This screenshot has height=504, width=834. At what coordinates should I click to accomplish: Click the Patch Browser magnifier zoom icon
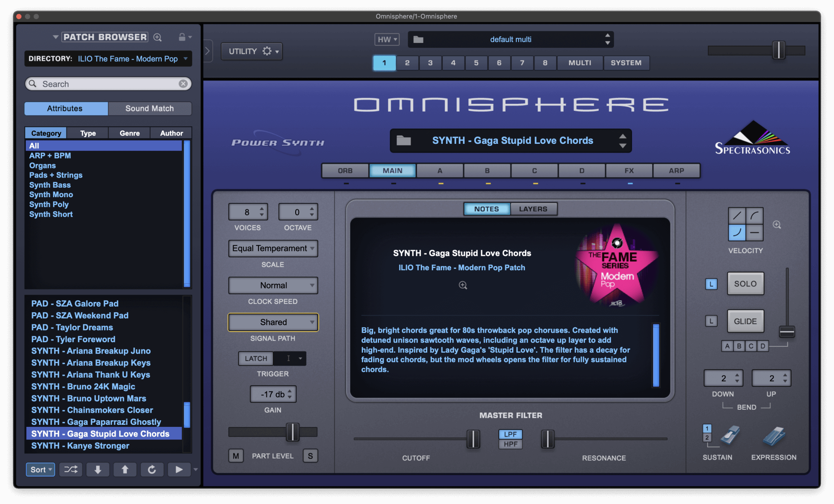(157, 37)
